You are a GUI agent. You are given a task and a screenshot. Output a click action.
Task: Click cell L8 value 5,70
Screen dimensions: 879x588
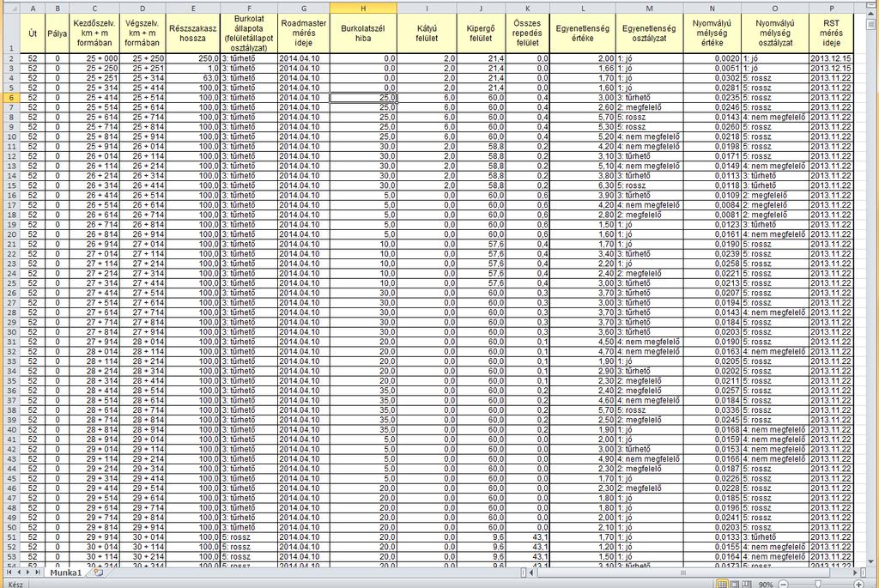click(x=583, y=117)
